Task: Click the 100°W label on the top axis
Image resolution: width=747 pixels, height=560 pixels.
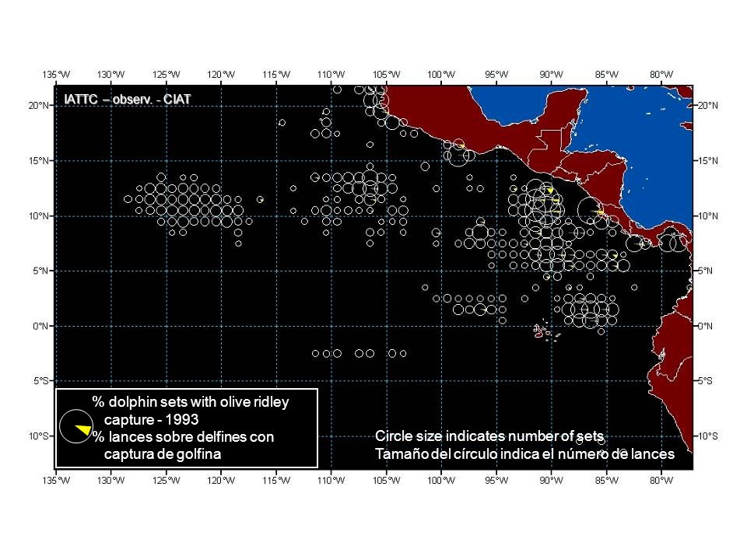Action: pos(441,75)
